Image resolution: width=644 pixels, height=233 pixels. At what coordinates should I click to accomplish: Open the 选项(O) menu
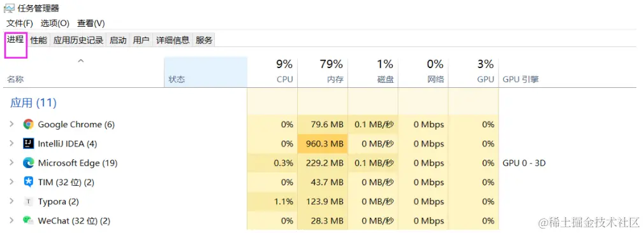pos(55,24)
